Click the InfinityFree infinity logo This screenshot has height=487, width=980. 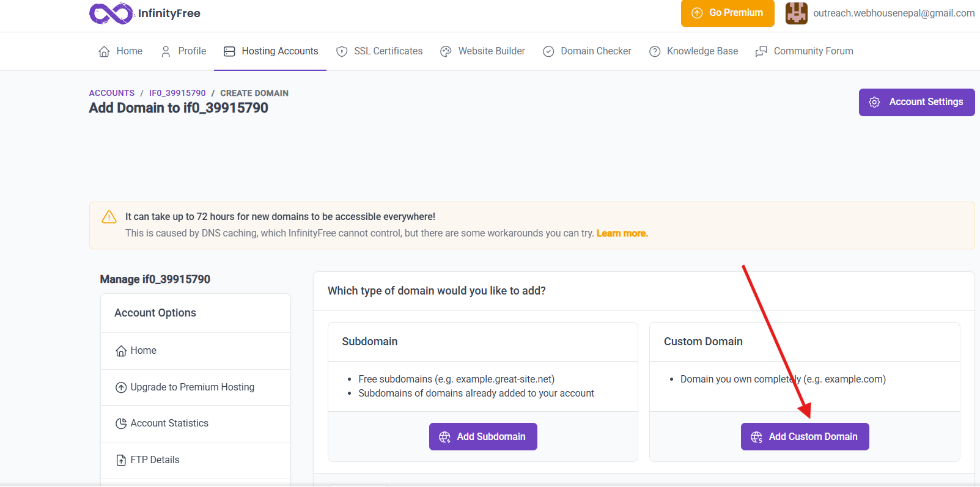tap(111, 13)
